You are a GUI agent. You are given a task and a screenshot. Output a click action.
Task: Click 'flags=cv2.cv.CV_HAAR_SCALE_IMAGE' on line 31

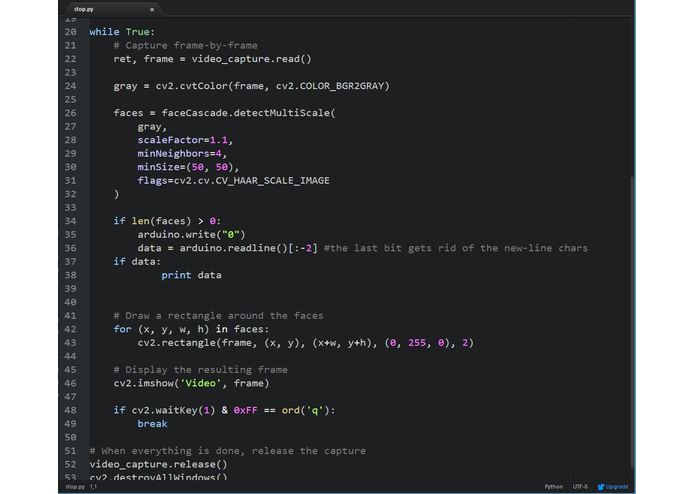pos(233,181)
